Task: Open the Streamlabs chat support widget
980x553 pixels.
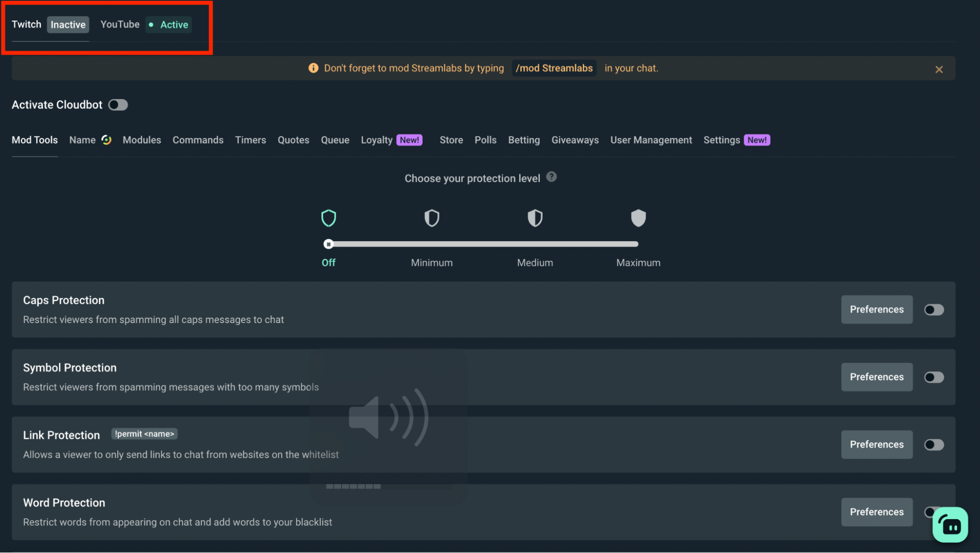Action: (x=950, y=525)
